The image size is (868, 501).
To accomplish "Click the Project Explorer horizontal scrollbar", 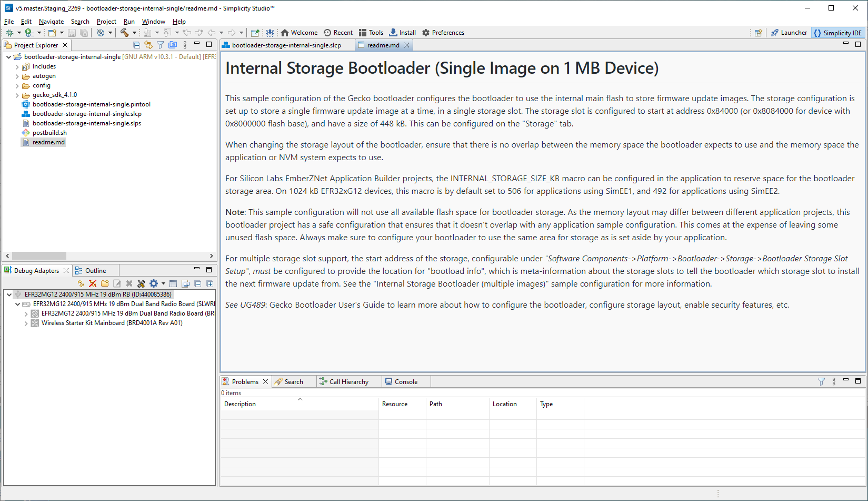I will pos(39,256).
